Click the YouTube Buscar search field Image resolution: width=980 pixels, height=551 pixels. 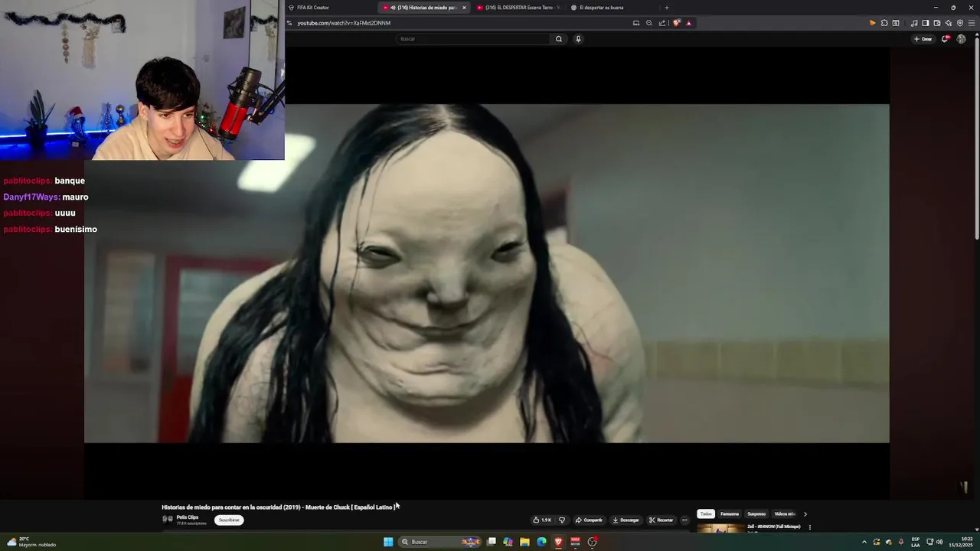pyautogui.click(x=473, y=39)
